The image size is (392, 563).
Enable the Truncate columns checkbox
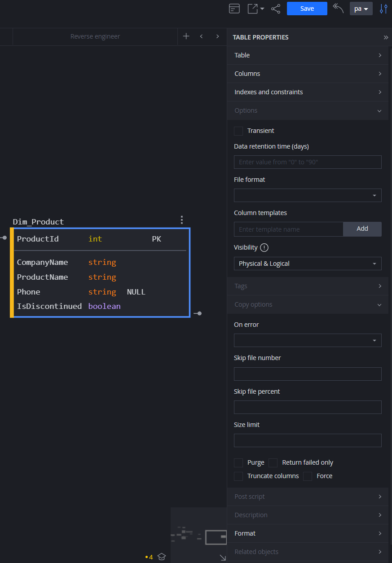click(x=238, y=476)
